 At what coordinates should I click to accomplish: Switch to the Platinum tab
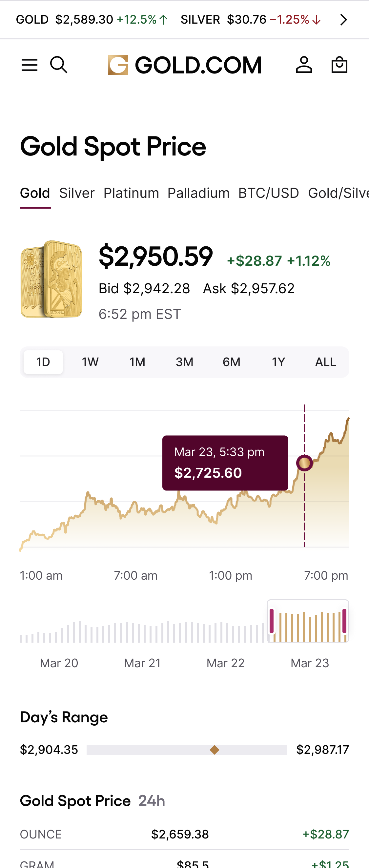pyautogui.click(x=131, y=194)
